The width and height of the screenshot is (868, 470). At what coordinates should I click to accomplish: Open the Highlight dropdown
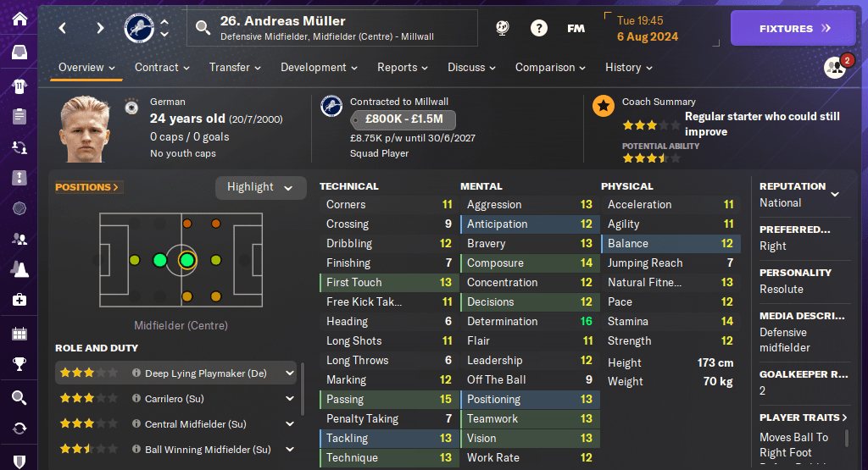260,187
